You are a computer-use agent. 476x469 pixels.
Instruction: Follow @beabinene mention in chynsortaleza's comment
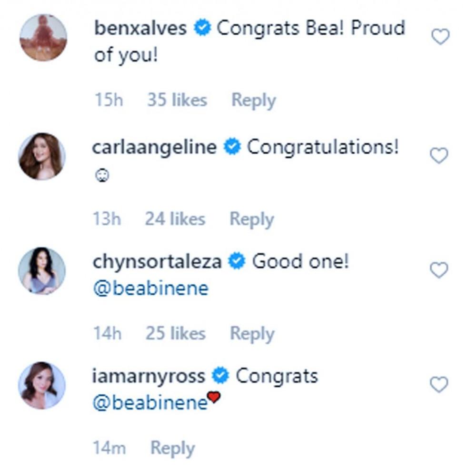tap(150, 289)
